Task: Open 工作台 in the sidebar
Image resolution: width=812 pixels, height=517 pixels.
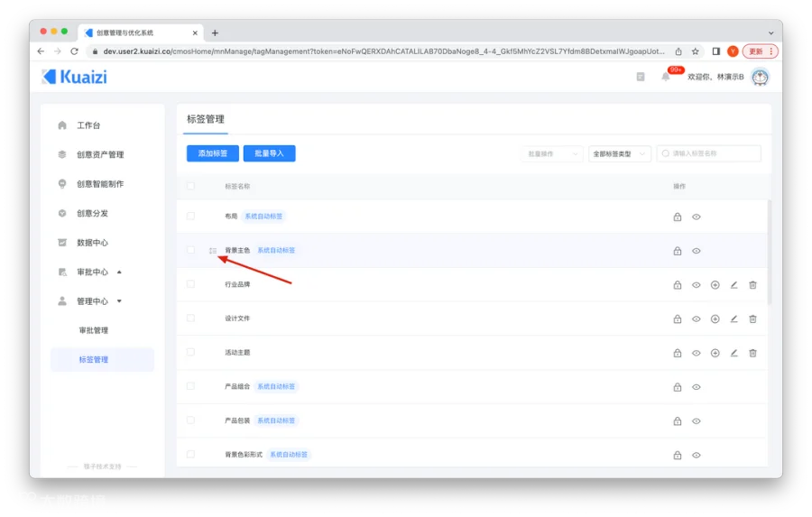Action: click(x=88, y=125)
